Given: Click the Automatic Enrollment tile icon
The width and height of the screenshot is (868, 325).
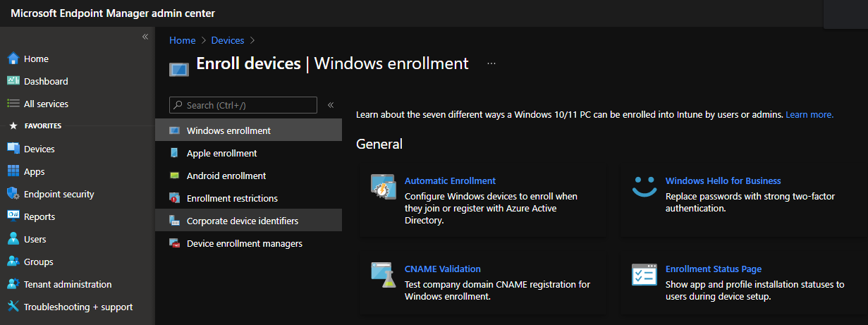Looking at the screenshot, I should point(384,187).
